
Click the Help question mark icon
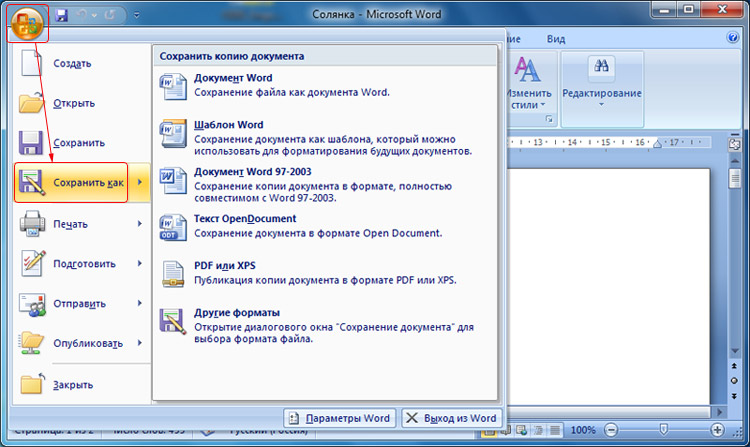(x=732, y=37)
